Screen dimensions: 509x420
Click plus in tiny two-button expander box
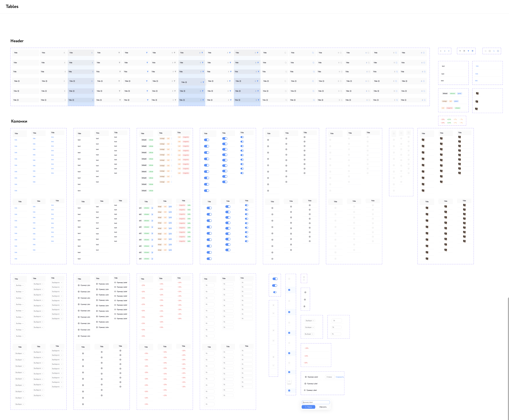click(x=304, y=277)
